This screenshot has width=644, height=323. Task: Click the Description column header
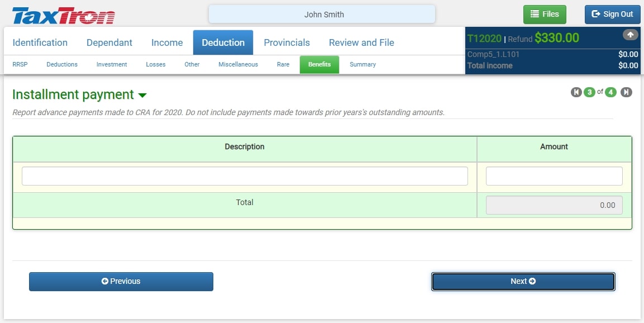245,147
